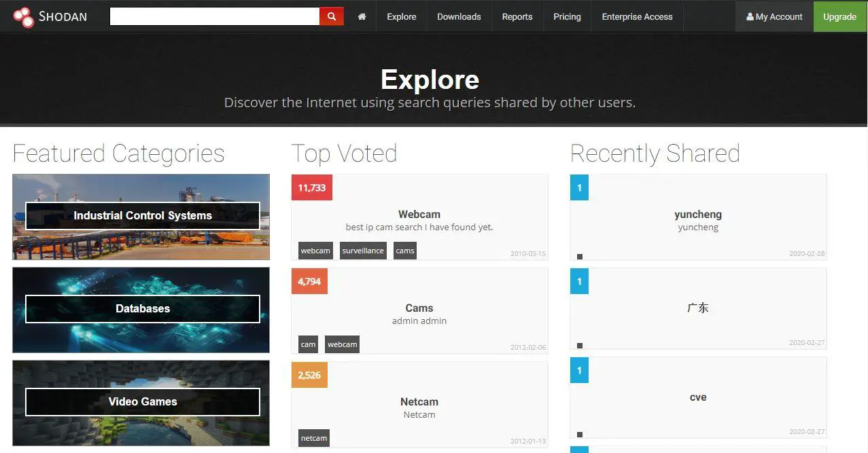Viewport: 868px width, 453px height.
Task: Open the Databases category
Action: 141,310
